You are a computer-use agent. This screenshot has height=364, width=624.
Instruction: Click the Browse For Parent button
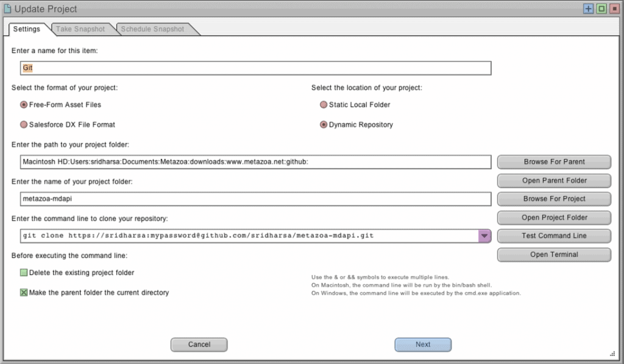pyautogui.click(x=554, y=162)
